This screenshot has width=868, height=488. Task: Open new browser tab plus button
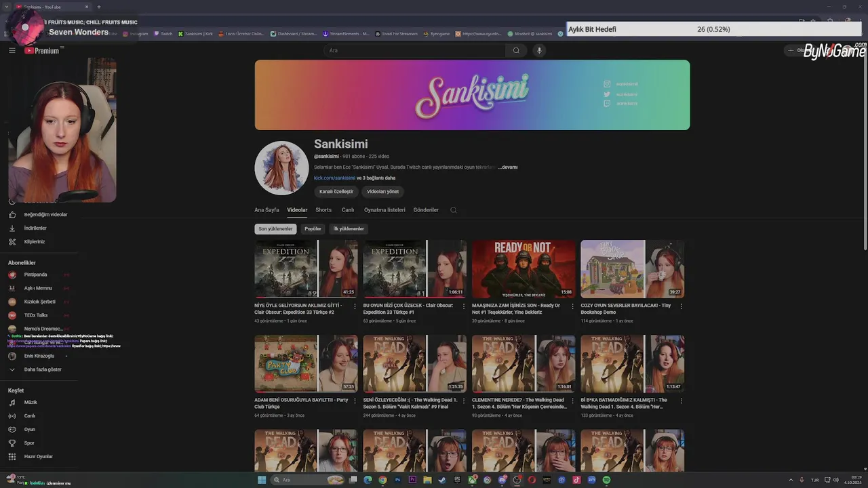coord(99,7)
